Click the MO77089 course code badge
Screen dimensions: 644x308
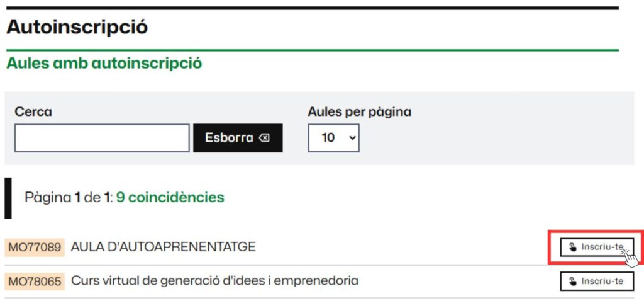tap(35, 247)
